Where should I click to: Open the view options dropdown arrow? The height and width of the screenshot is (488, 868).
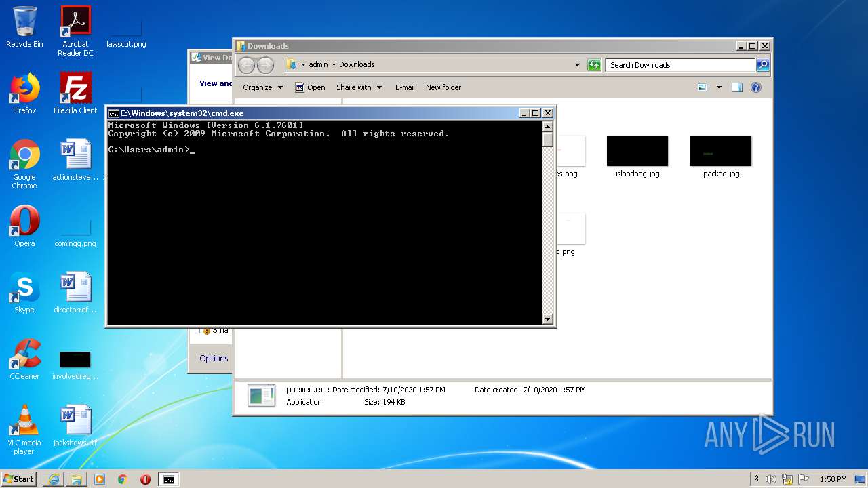(x=719, y=87)
